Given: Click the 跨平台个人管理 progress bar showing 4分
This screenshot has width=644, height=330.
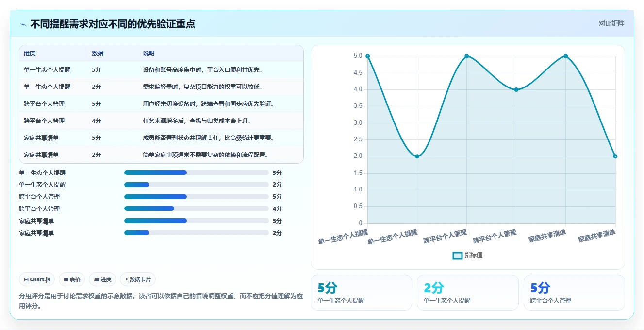Looking at the screenshot, I should click(x=197, y=209).
